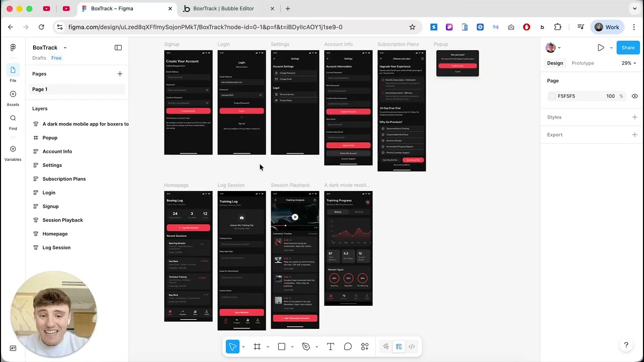
Task: Click the Drafts link
Action: pos(39,58)
